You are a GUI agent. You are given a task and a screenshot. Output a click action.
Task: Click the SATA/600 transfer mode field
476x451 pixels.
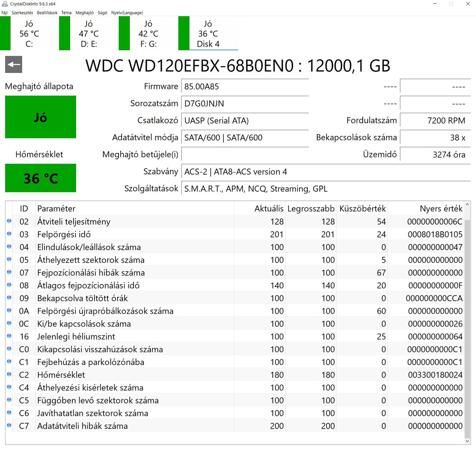(245, 138)
